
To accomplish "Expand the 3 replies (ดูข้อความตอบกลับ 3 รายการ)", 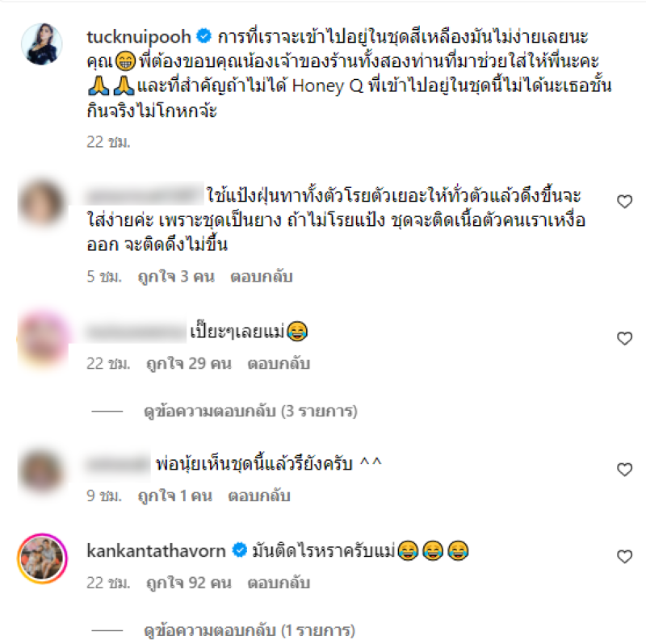I will click(250, 411).
